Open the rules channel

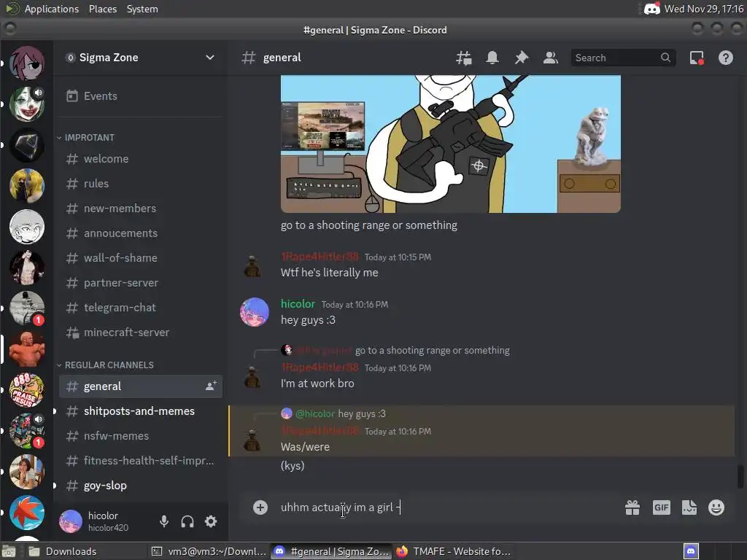[x=140, y=184]
